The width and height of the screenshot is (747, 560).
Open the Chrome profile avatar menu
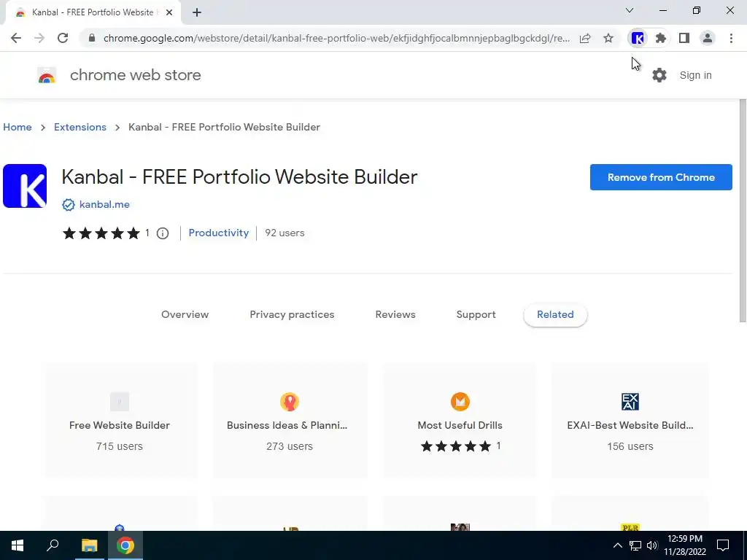click(x=708, y=38)
